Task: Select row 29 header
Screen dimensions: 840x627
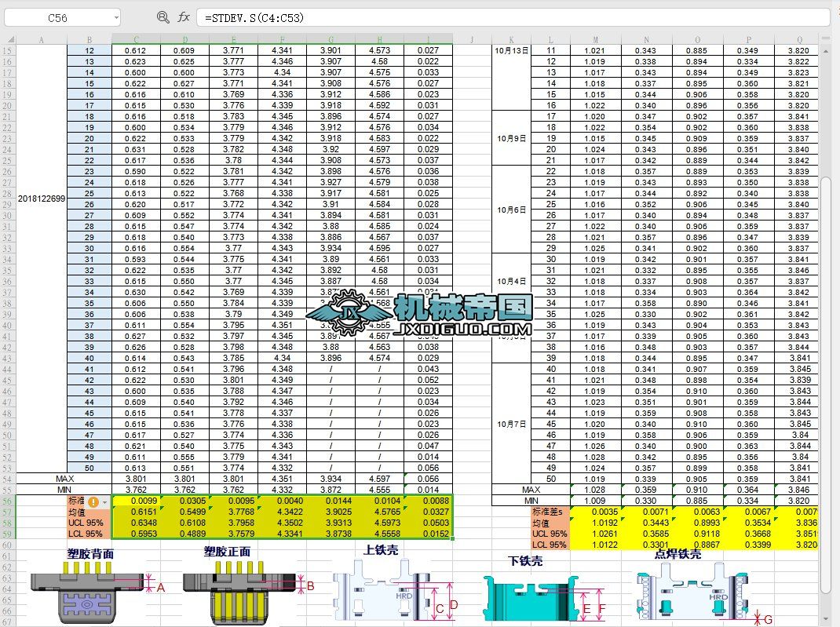Action: coord(8,204)
